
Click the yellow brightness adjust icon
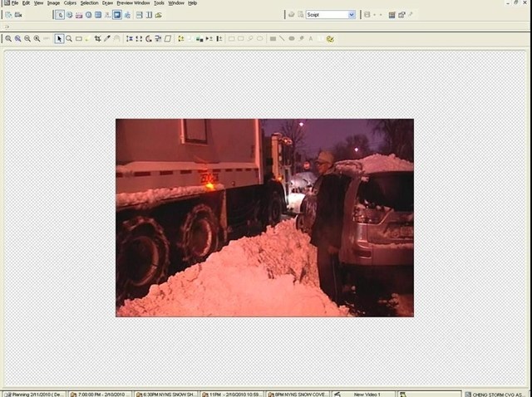(x=181, y=39)
